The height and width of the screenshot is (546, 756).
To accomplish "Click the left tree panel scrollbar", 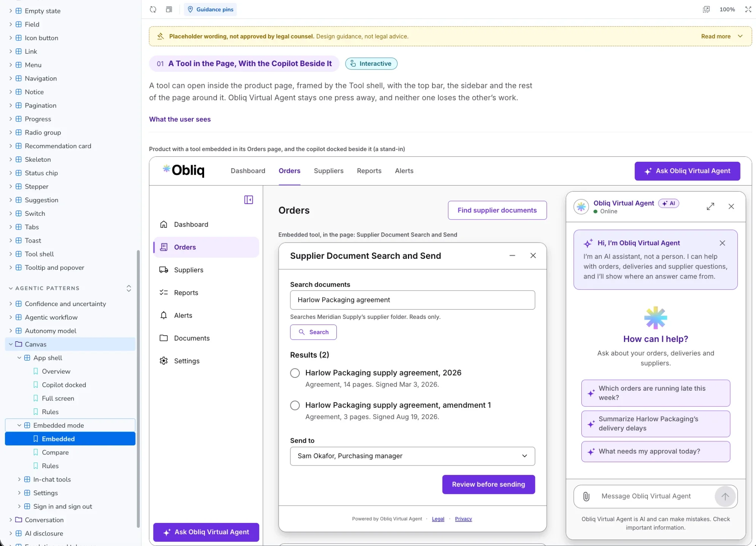I will click(138, 389).
